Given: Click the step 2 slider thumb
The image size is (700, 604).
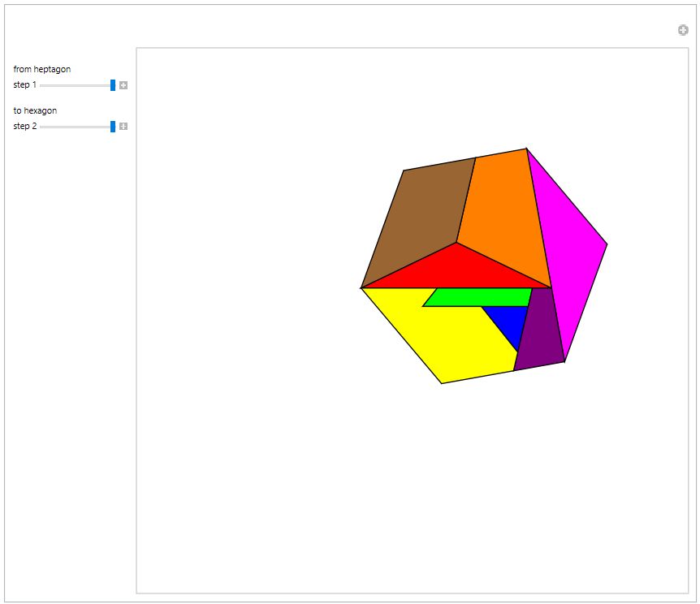Looking at the screenshot, I should (113, 127).
